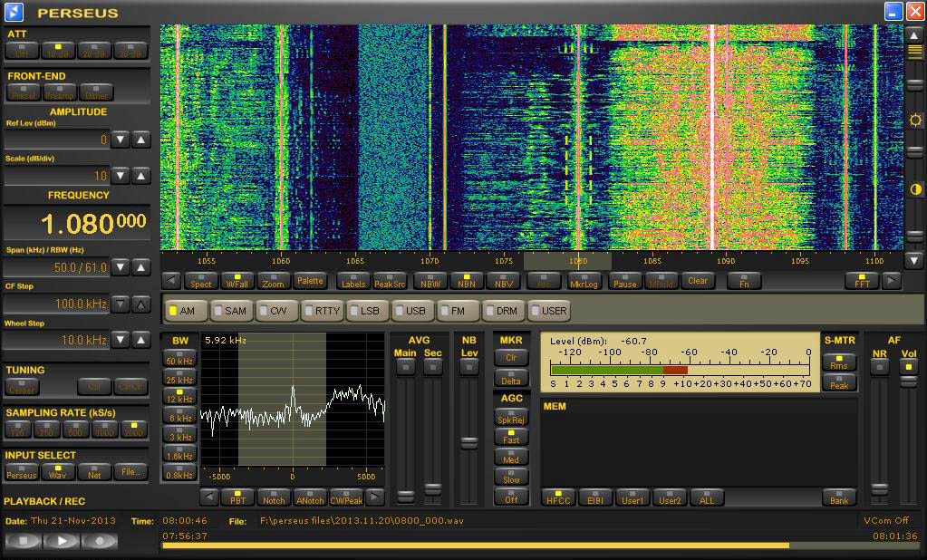Select AM demodulation mode
Image resolution: width=927 pixels, height=560 pixels.
pos(187,311)
